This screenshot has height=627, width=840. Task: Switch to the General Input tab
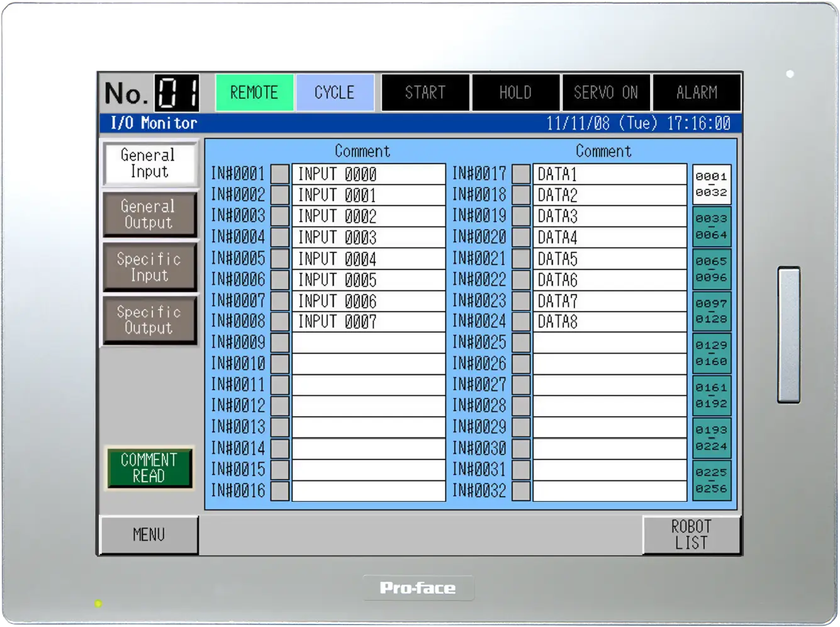coord(149,164)
